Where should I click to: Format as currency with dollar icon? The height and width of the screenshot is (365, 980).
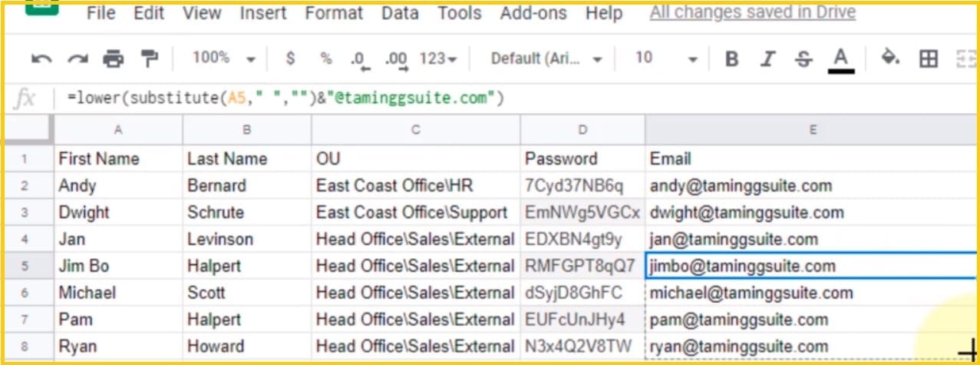pyautogui.click(x=290, y=58)
